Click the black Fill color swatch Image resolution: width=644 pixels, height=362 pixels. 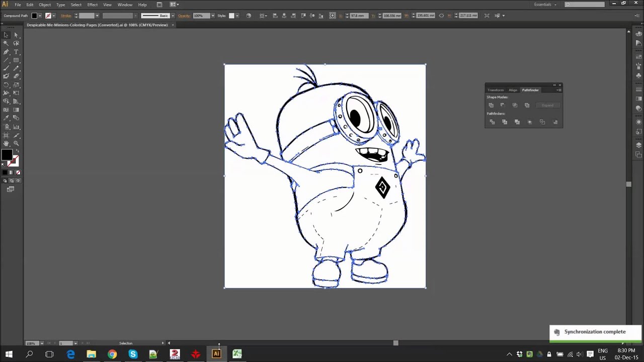pyautogui.click(x=34, y=16)
